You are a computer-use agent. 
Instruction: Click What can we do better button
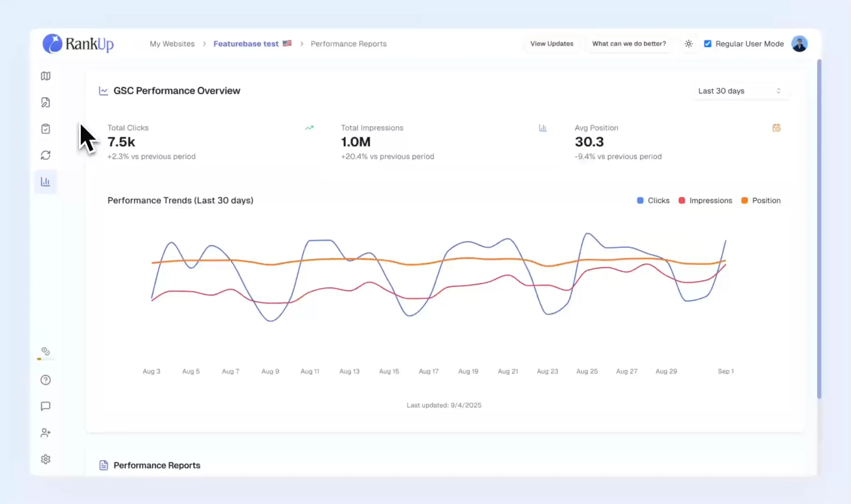(629, 44)
